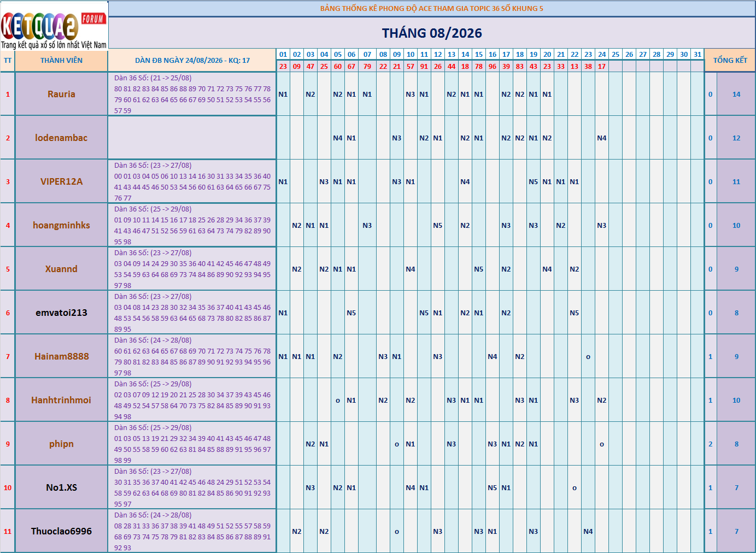Select day '31' column header
Viewport: 756px width, 553px height.
698,55
